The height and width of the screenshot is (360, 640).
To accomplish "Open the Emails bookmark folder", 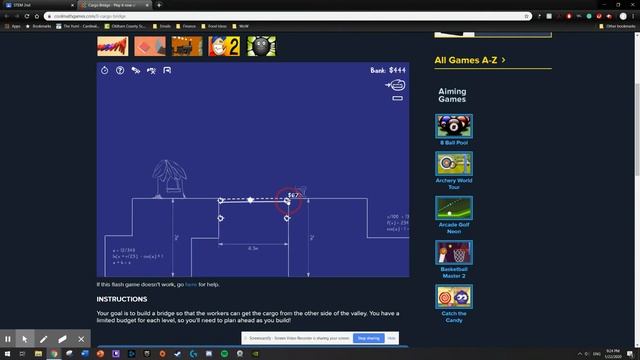I will (x=162, y=26).
